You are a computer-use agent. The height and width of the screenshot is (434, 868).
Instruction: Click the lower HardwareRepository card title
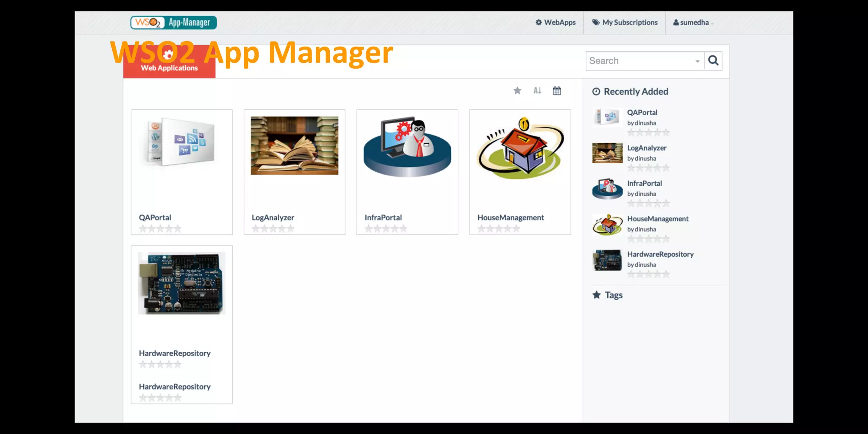tap(175, 387)
